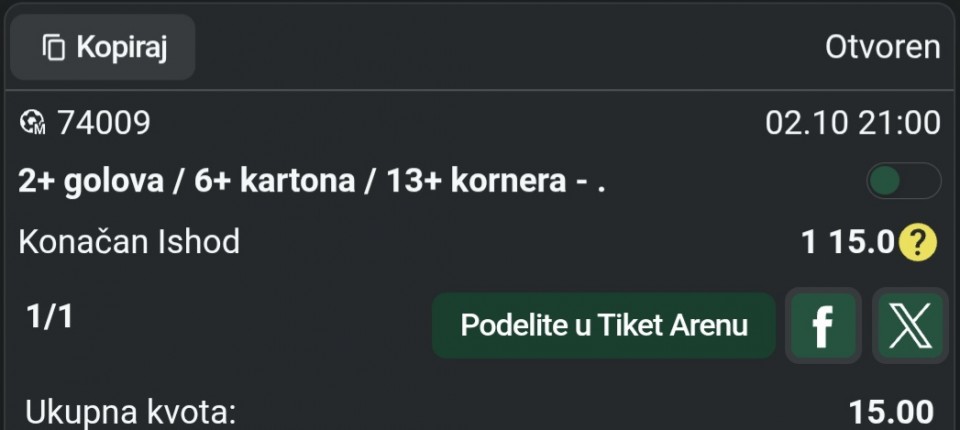
Task: Click the match time 02.10 21:00
Action: coord(852,123)
